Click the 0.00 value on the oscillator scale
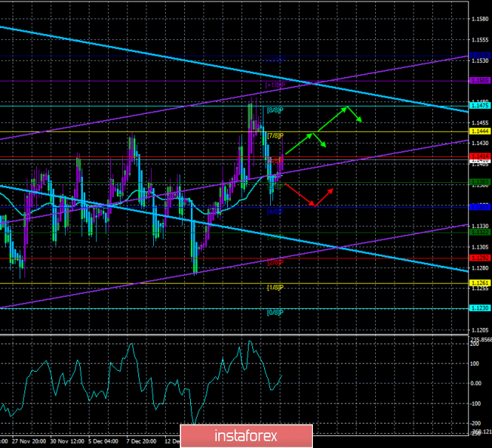 click(476, 384)
